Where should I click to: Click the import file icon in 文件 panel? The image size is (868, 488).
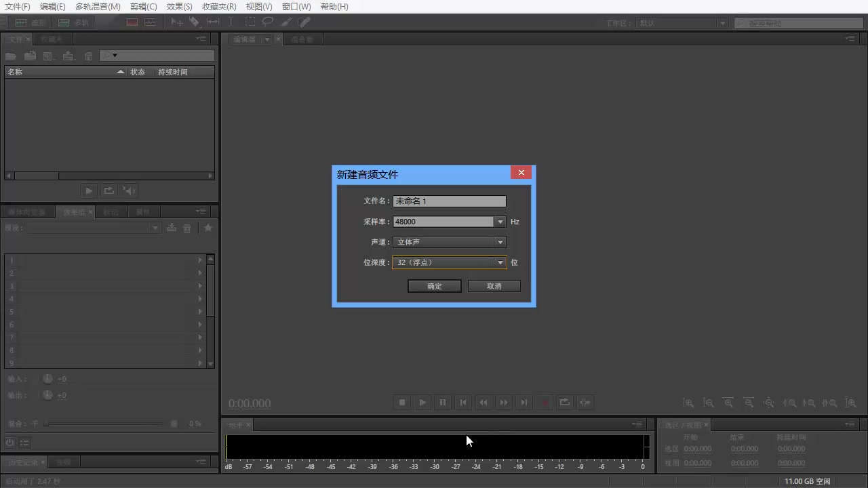[31, 56]
